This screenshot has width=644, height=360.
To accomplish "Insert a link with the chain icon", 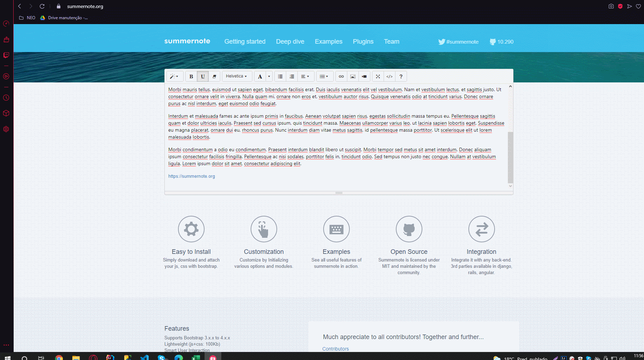I will (341, 76).
